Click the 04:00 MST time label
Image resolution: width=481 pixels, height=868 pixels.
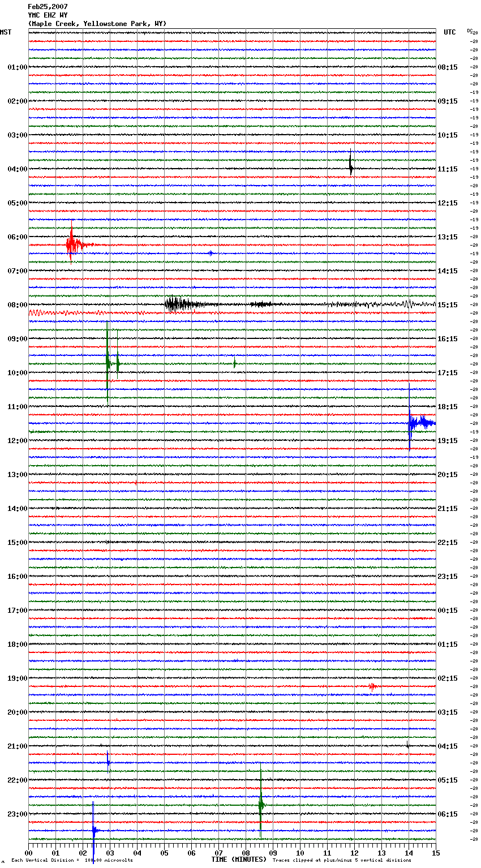coord(17,169)
